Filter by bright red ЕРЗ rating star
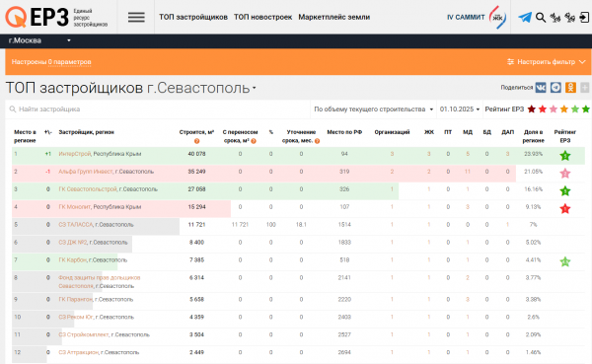 point(543,109)
